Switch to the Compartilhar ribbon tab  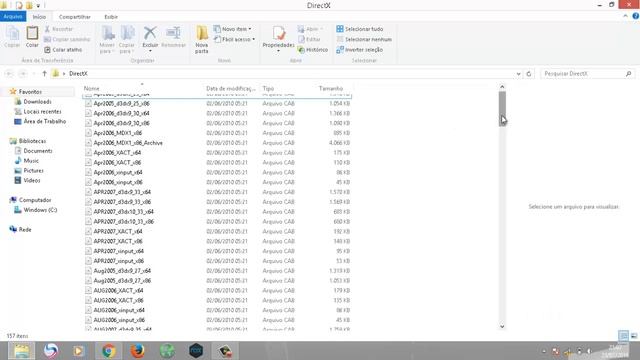(x=75, y=17)
